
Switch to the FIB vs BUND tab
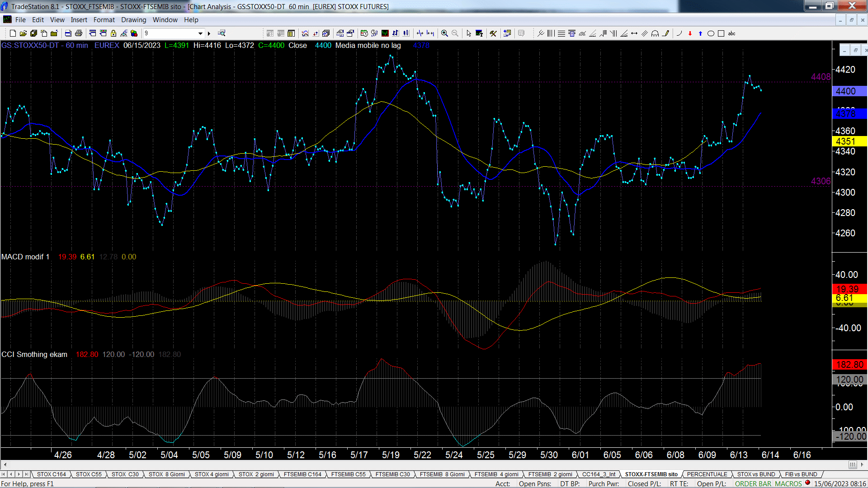coord(801,474)
